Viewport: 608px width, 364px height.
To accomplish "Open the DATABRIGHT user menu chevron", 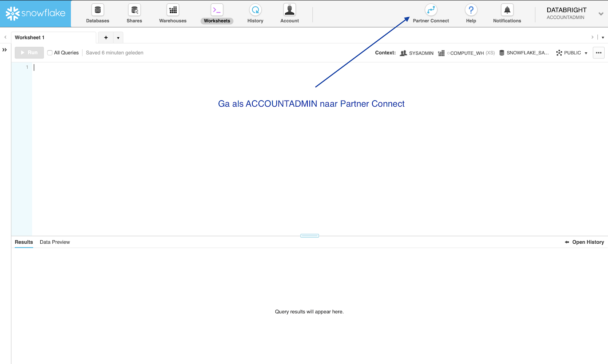I will [x=601, y=14].
